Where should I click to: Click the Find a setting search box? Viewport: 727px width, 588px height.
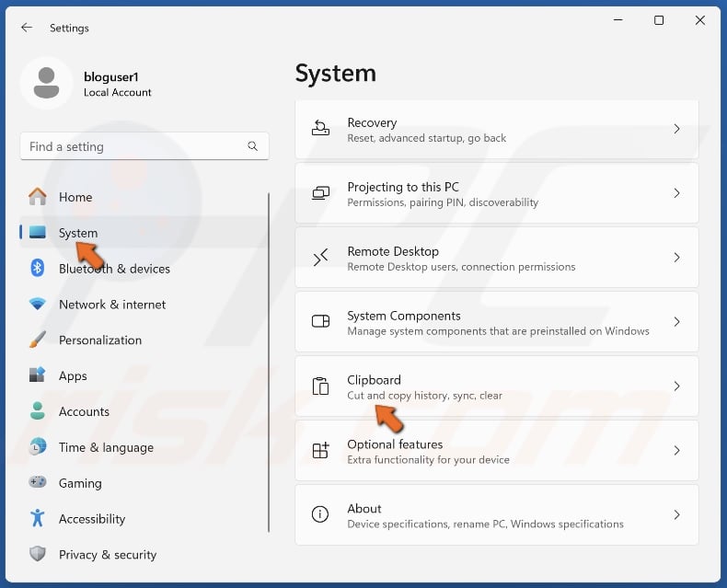click(x=144, y=146)
